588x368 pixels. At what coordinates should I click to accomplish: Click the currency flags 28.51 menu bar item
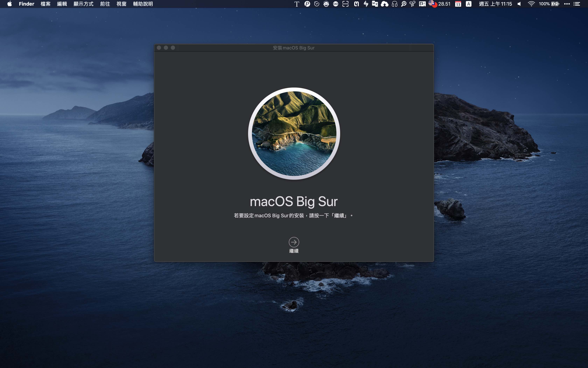(x=440, y=4)
